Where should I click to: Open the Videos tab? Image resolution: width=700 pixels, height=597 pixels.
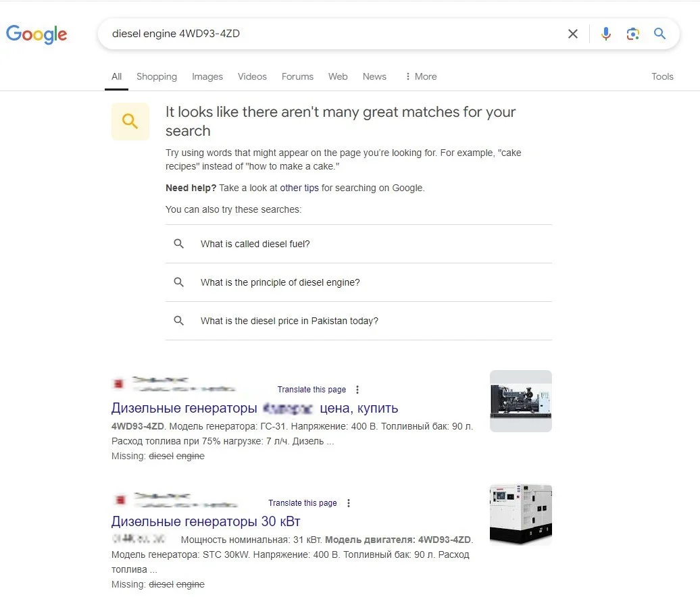252,76
